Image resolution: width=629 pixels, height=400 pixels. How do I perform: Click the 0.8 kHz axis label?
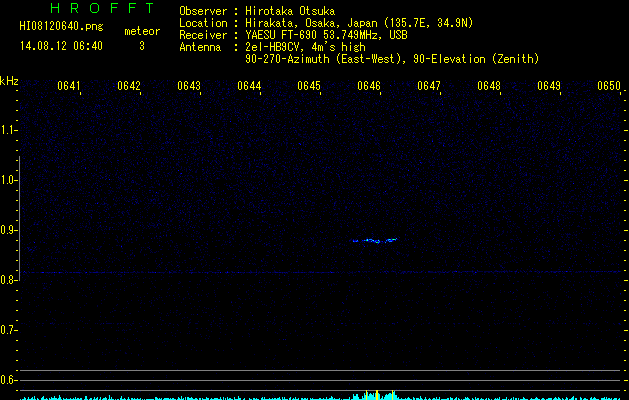click(8, 280)
